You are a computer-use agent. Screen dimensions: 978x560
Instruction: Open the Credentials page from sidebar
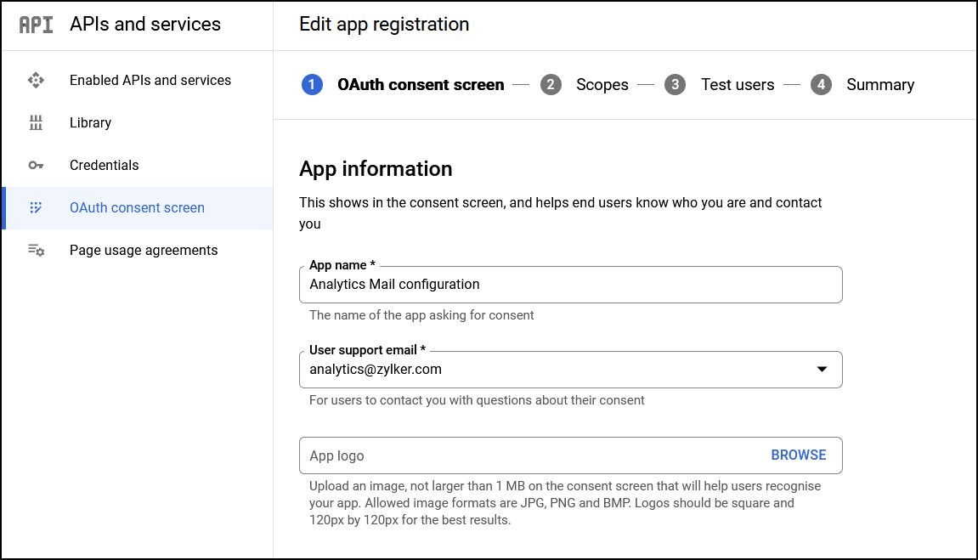pyautogui.click(x=104, y=165)
